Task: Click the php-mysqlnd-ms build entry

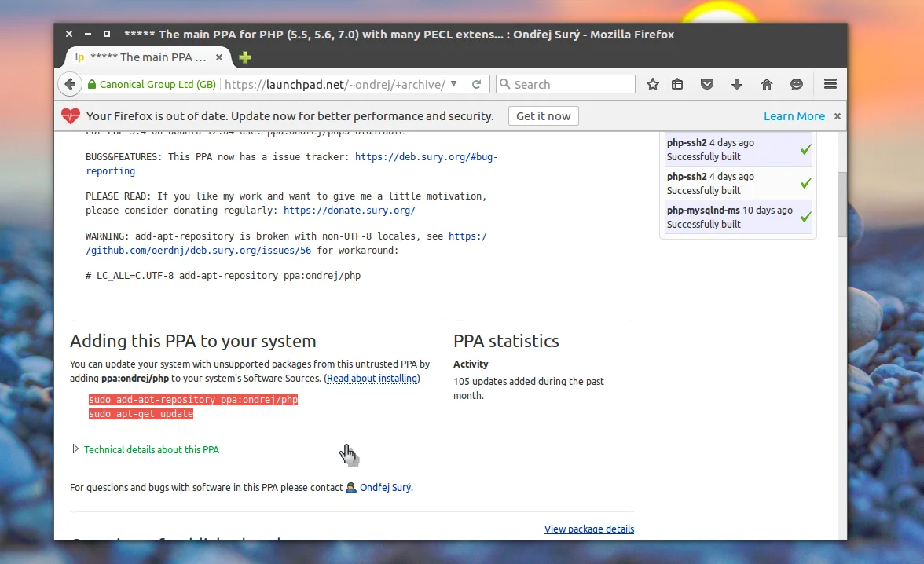Action: click(x=739, y=217)
